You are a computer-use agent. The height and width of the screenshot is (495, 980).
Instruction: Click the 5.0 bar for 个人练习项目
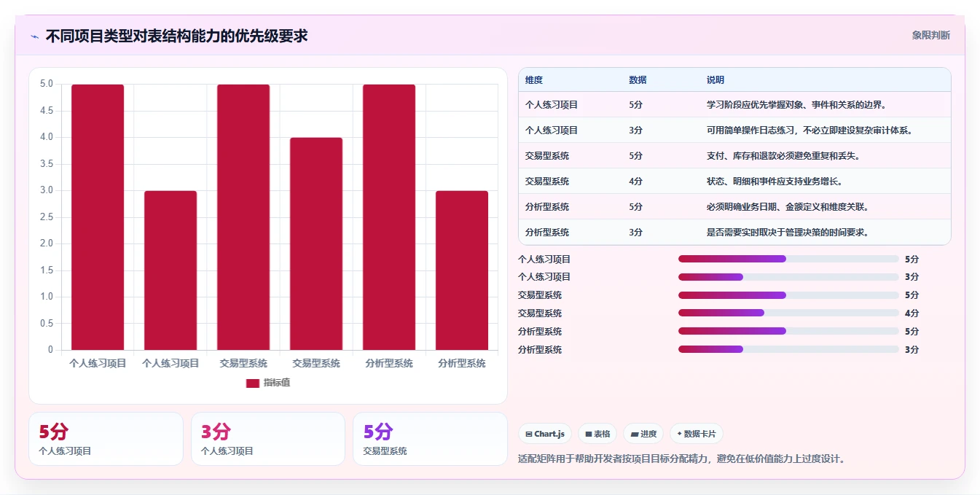98,217
